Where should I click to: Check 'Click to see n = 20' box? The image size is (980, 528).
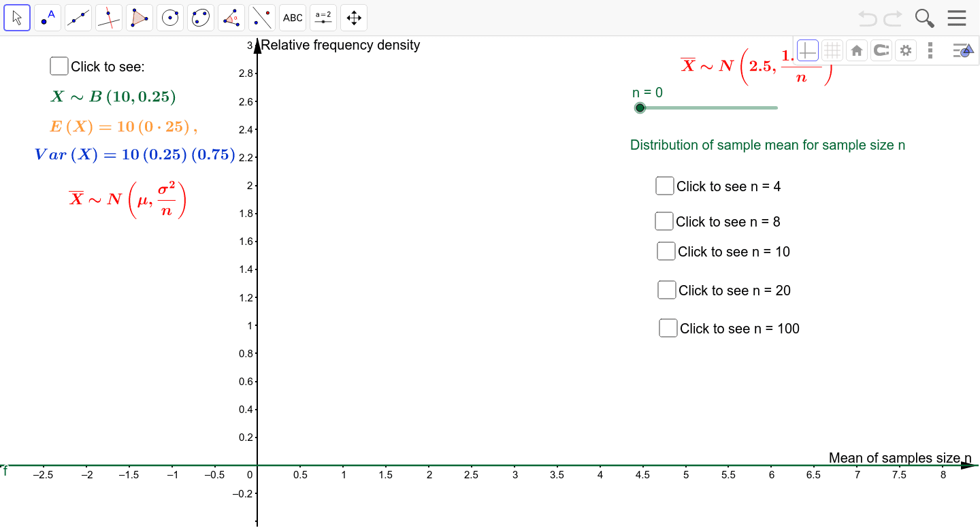coord(667,290)
